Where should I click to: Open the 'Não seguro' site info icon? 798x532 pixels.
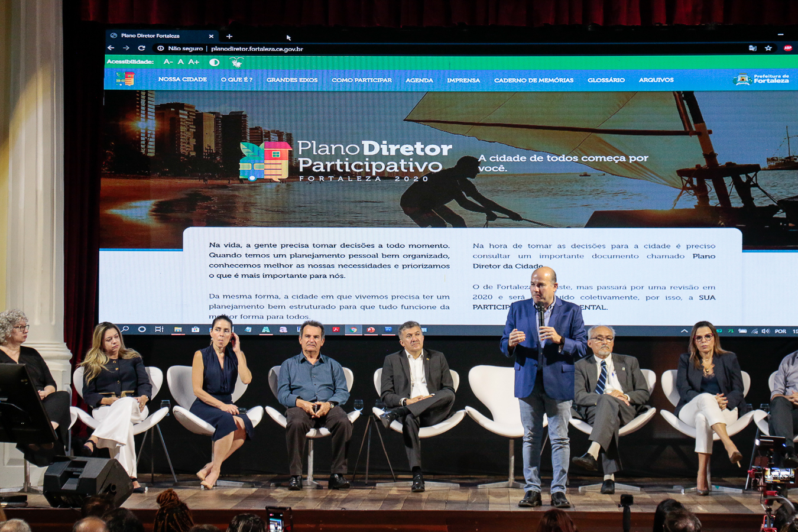pyautogui.click(x=160, y=48)
